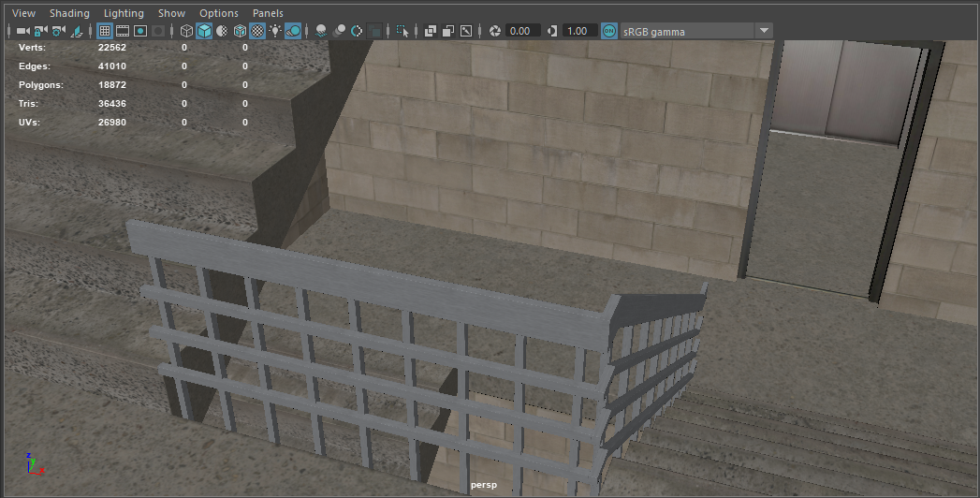Click the Bookmarks icon
The image size is (980, 498).
[x=76, y=31]
